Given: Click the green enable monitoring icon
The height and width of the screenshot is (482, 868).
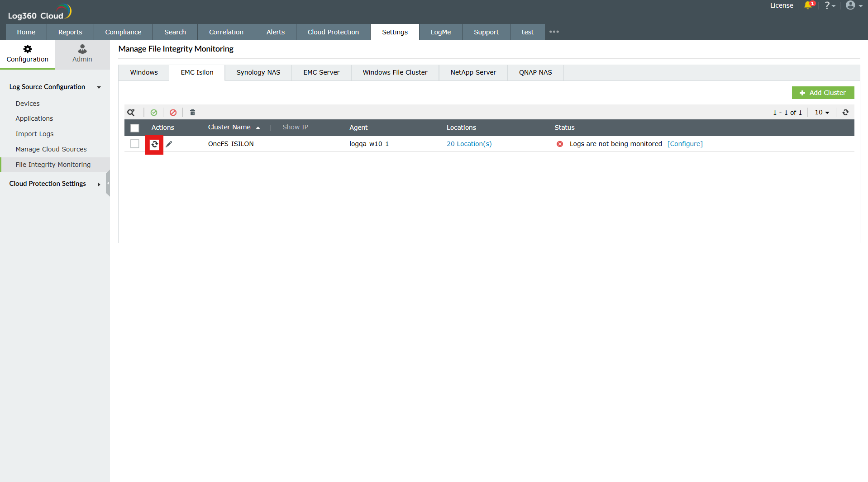Looking at the screenshot, I should (x=154, y=112).
